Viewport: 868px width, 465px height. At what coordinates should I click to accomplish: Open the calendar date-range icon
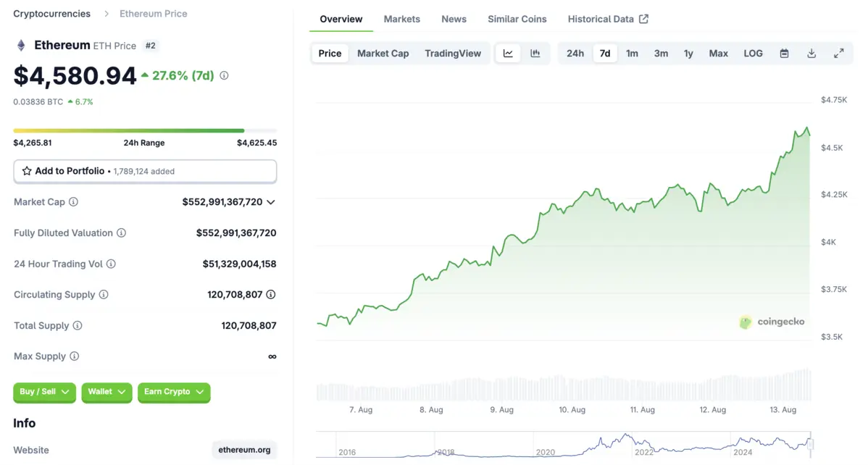coord(784,53)
